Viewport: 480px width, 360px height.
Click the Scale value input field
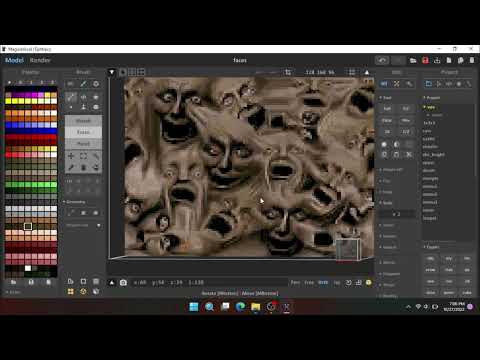pyautogui.click(x=397, y=214)
